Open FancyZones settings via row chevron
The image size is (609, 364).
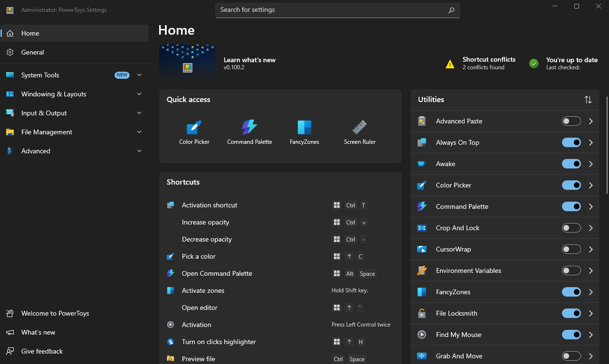click(x=591, y=292)
